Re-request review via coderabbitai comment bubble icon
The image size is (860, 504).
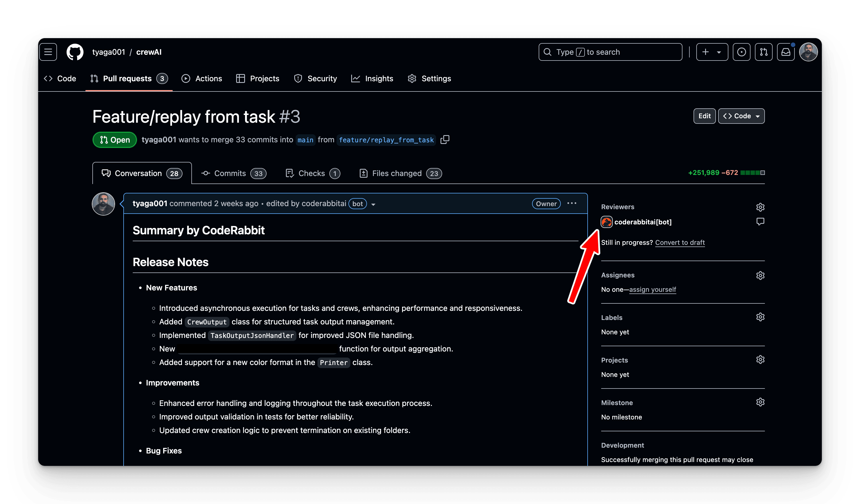pyautogui.click(x=760, y=222)
